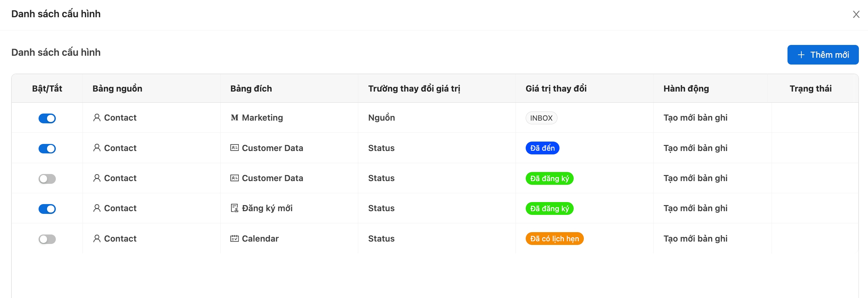Viewport: 868px width, 298px height.
Task: Close the Danh sách cấu hình dialog
Action: point(856,14)
